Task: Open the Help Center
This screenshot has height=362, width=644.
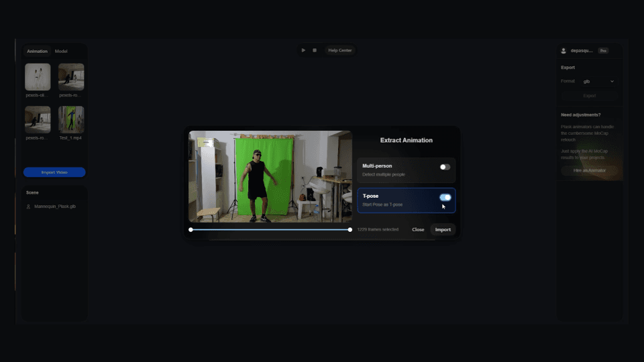Action: [339, 50]
